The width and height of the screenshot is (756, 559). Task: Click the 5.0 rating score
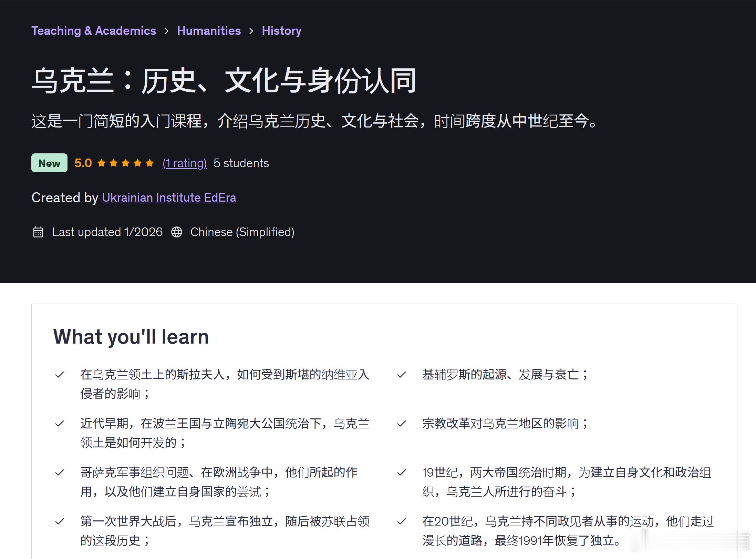pos(83,163)
